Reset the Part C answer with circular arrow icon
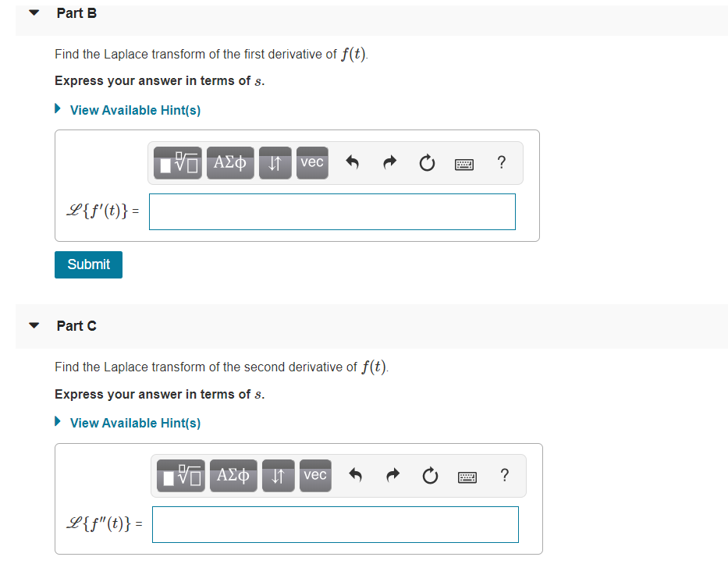 [430, 475]
